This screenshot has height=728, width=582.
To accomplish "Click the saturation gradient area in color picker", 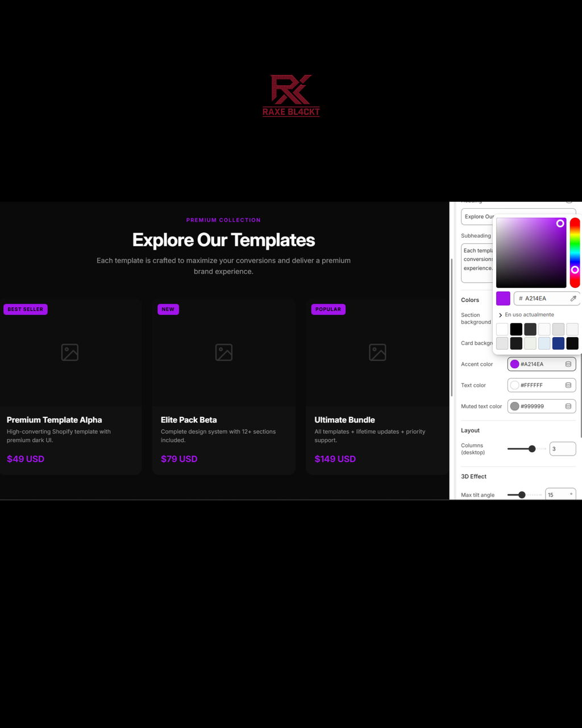I will [x=531, y=253].
